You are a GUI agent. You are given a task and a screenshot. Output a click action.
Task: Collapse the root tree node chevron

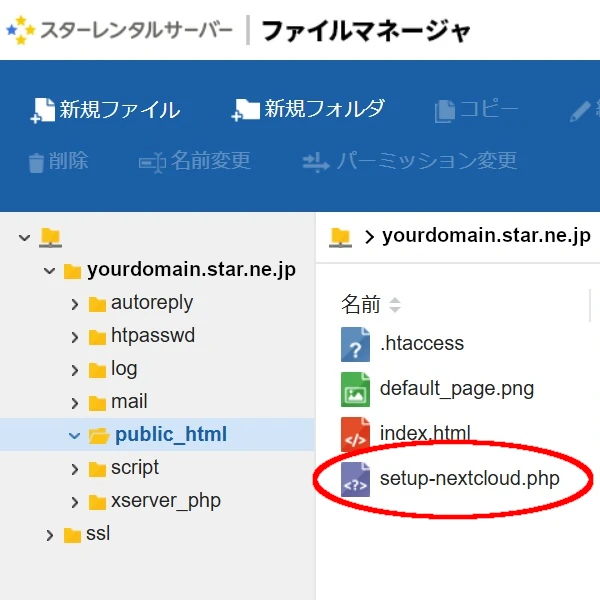[x=24, y=238]
